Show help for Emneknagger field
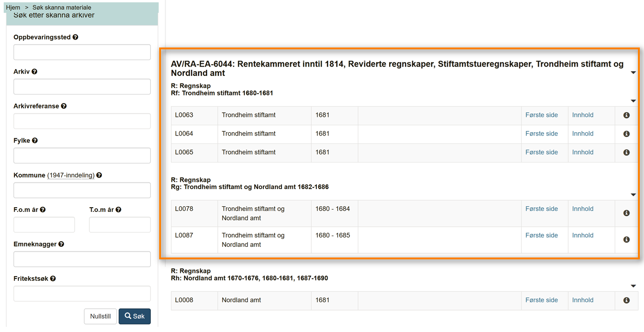The height and width of the screenshot is (332, 644). 61,244
